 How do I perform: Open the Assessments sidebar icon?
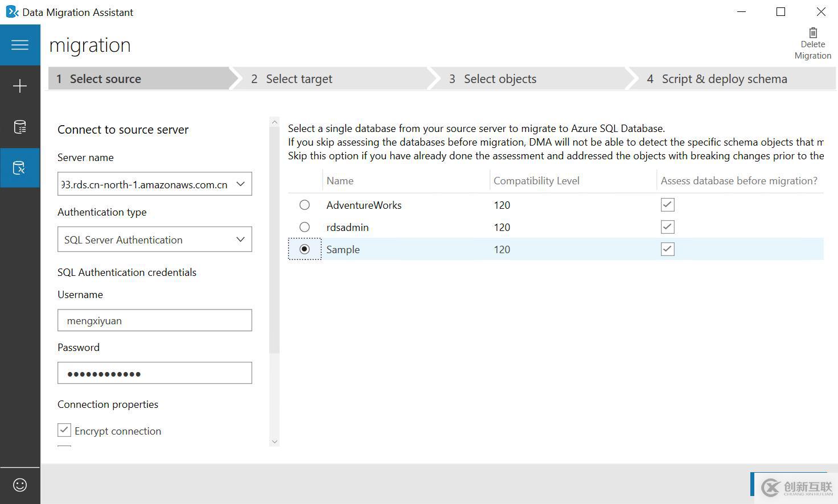20,127
